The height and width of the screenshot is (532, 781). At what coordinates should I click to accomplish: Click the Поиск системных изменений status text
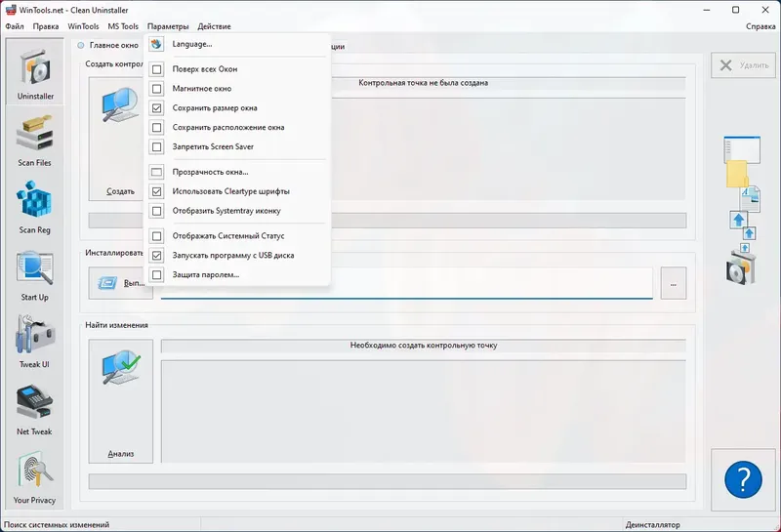click(x=57, y=524)
